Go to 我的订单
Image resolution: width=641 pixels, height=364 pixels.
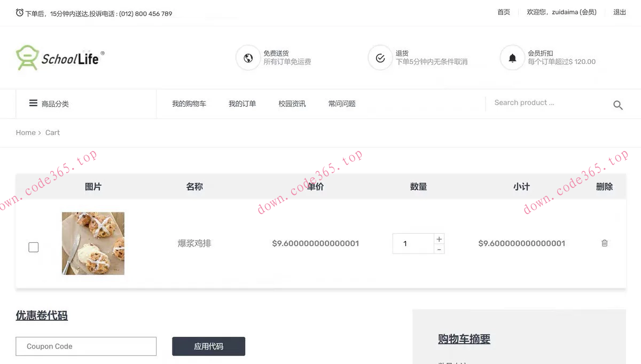[x=243, y=104]
